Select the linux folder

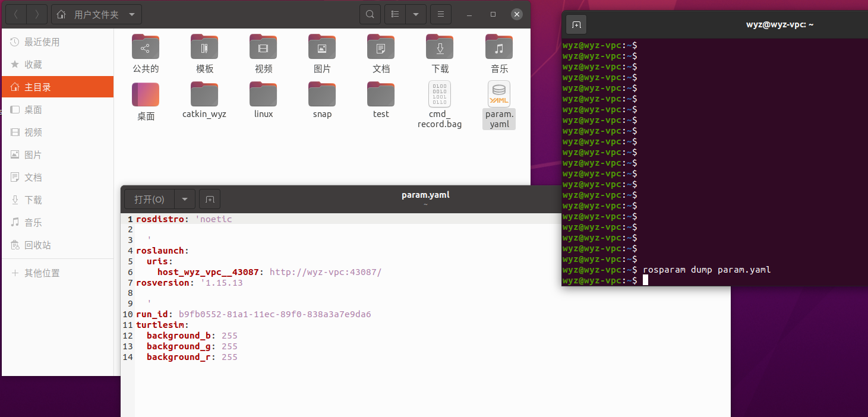coord(263,100)
